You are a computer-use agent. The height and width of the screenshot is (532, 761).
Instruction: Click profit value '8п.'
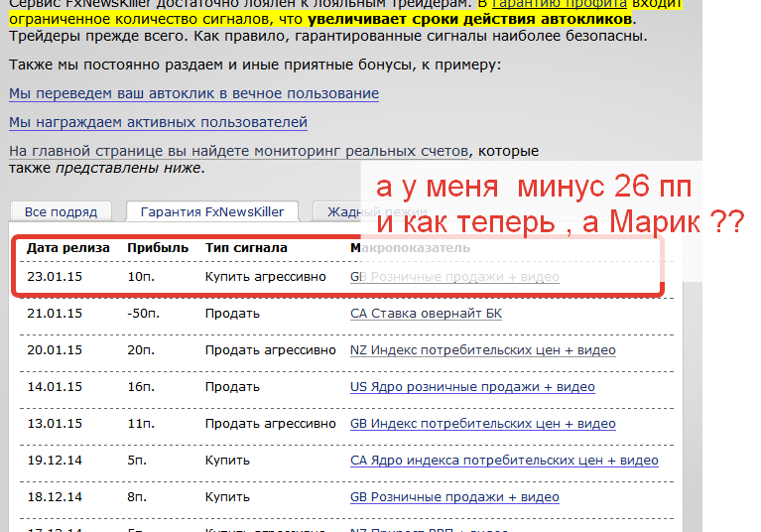click(x=138, y=497)
